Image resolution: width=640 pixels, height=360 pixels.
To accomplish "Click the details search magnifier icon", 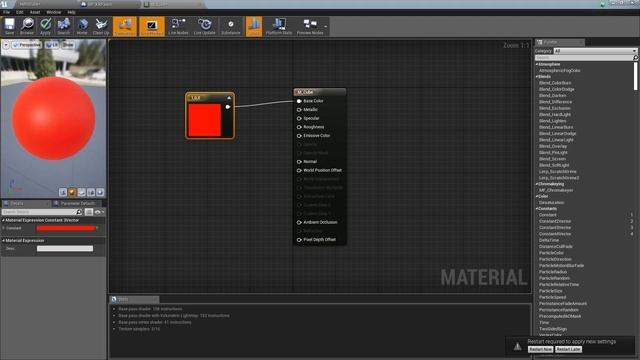I will click(79, 212).
